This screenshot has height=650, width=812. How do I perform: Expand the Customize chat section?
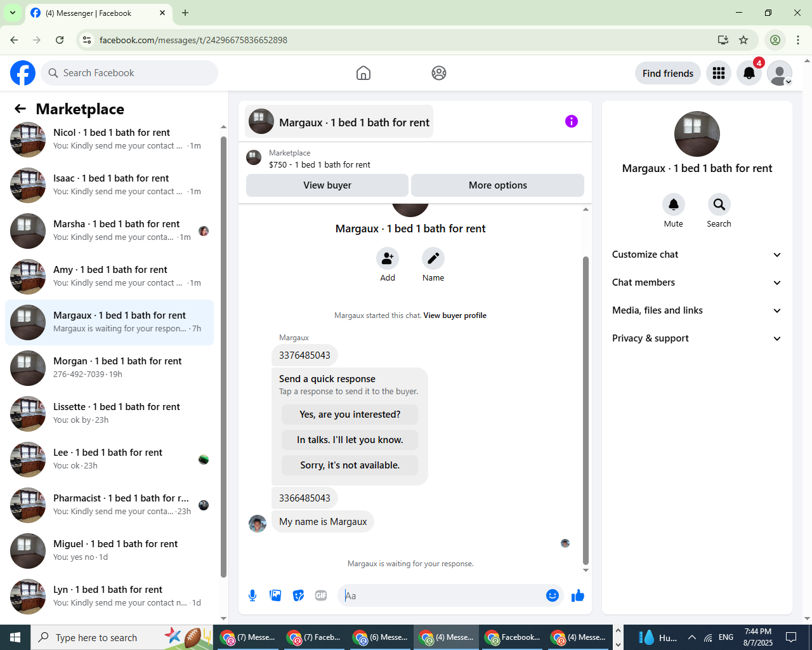697,255
